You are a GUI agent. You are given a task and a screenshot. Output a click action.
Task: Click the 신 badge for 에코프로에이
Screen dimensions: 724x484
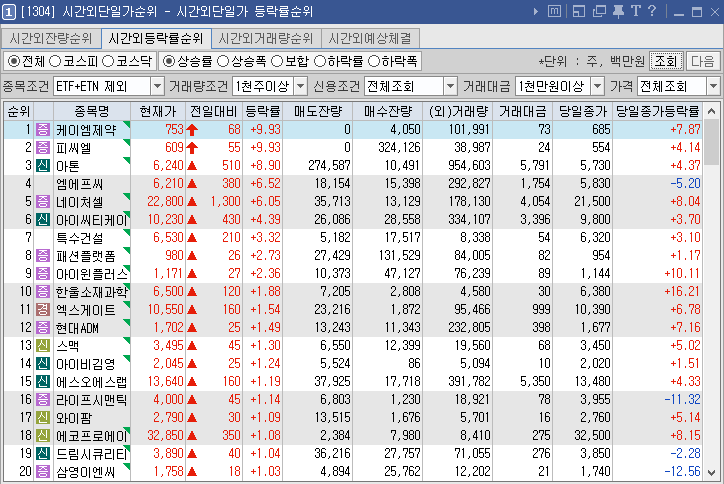43,436
